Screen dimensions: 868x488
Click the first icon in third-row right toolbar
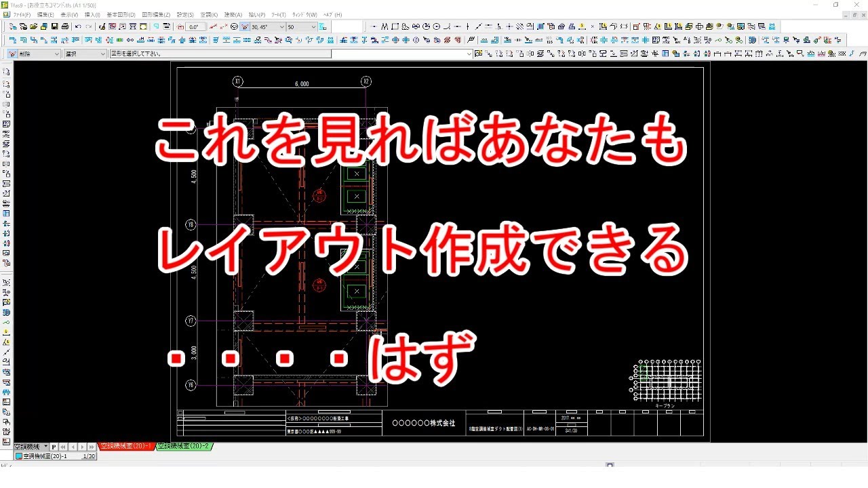479,54
